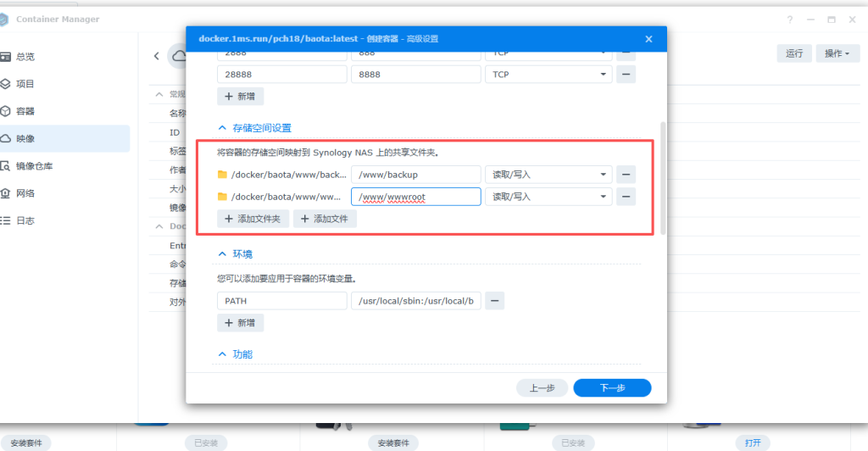The height and width of the screenshot is (451, 868).
Task: Remove the PATH environment variable
Action: [x=495, y=300]
